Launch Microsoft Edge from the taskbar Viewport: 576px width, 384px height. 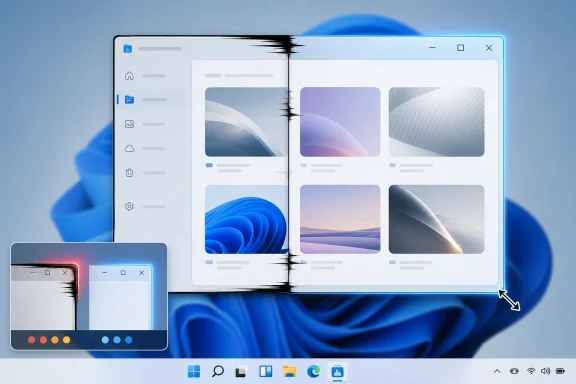coord(313,372)
